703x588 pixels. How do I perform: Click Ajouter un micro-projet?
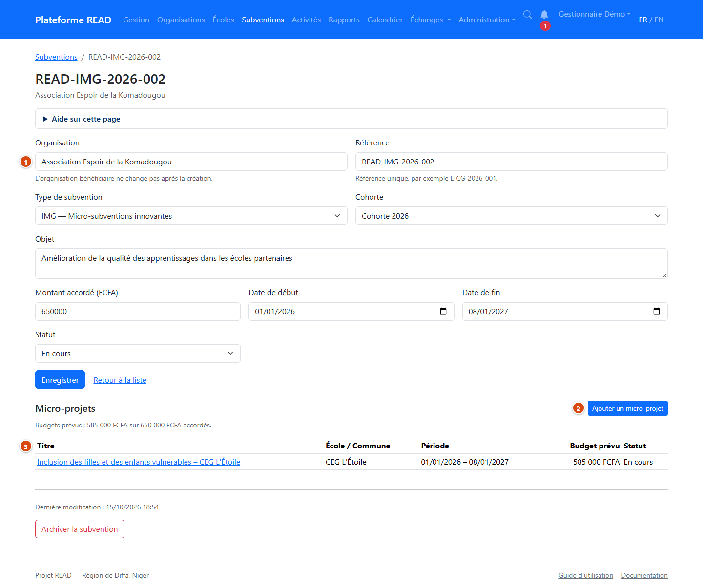(x=628, y=408)
